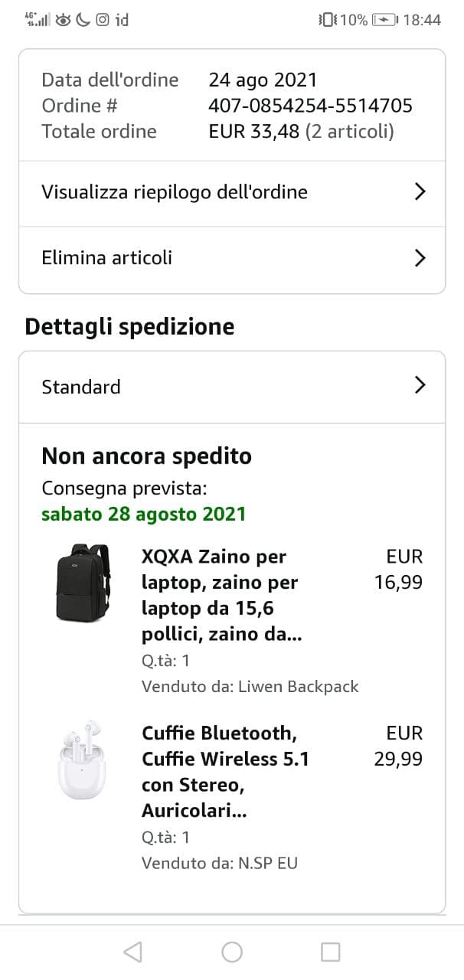Tap the eye comfort icon in status bar

(x=63, y=20)
